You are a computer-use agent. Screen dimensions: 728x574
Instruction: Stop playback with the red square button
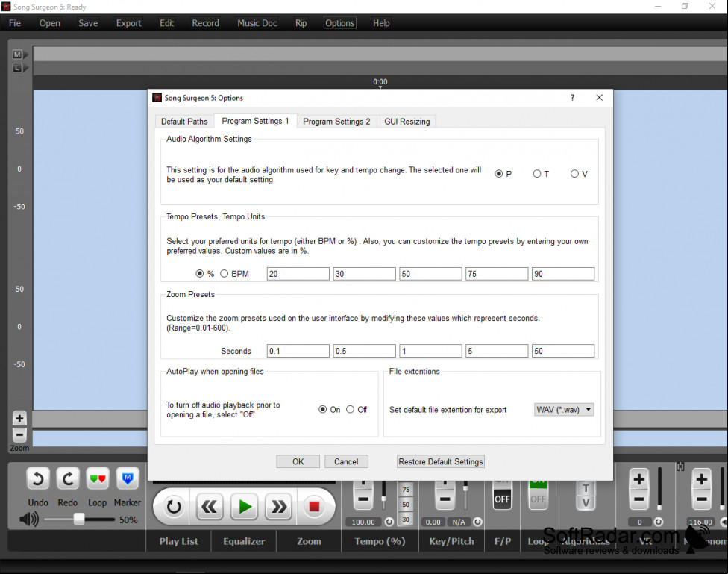[314, 507]
